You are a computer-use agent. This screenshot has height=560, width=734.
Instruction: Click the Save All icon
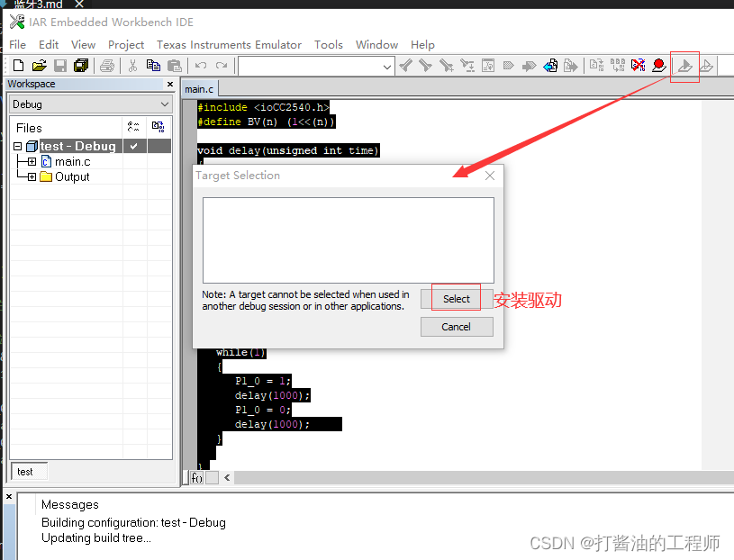point(81,66)
